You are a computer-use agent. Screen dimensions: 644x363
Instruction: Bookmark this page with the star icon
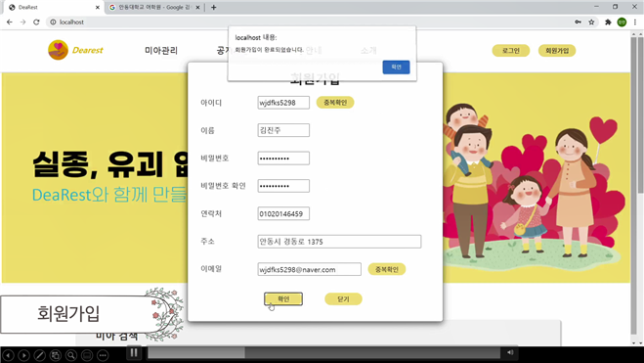click(591, 23)
